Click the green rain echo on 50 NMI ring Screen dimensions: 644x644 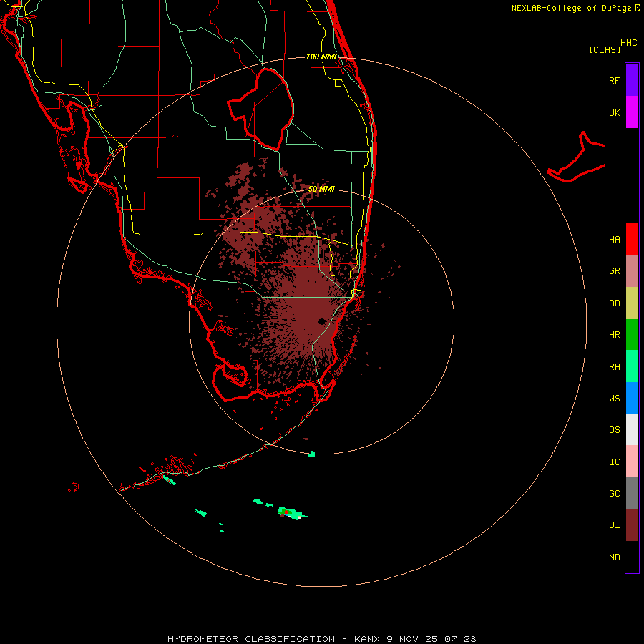pyautogui.click(x=311, y=454)
